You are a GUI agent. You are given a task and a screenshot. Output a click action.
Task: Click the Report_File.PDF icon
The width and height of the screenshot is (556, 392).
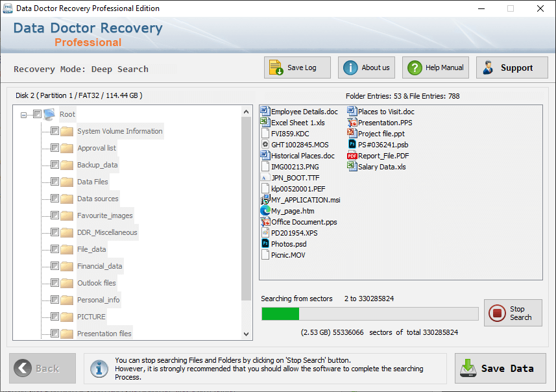click(352, 156)
